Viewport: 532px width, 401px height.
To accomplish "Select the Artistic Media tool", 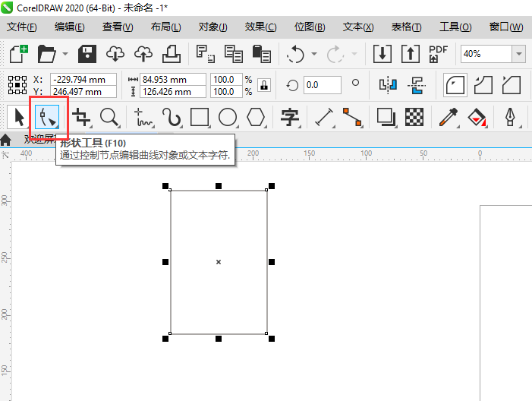I will (172, 117).
